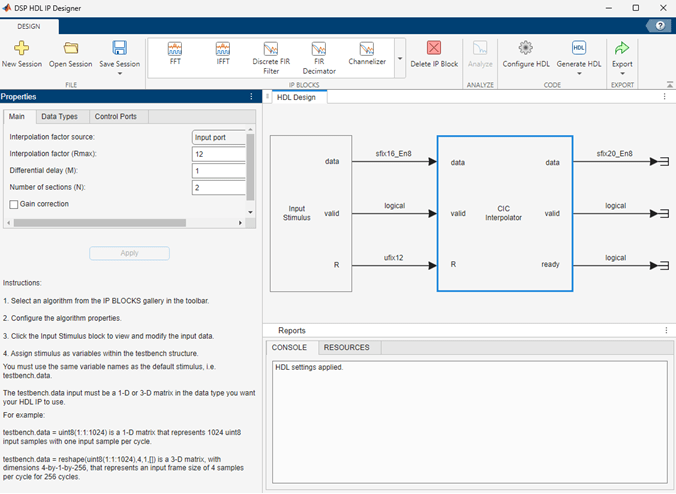Image resolution: width=676 pixels, height=494 pixels.
Task: Select the Channelizer block
Action: pyautogui.click(x=367, y=49)
